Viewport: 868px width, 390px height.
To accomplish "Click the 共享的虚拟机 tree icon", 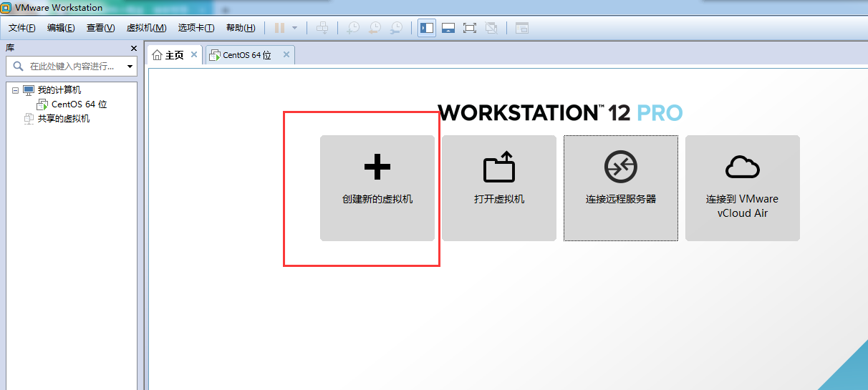I will tap(29, 119).
